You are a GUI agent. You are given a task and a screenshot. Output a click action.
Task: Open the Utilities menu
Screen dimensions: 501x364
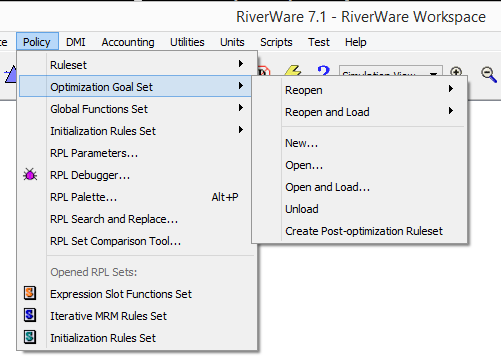[187, 42]
